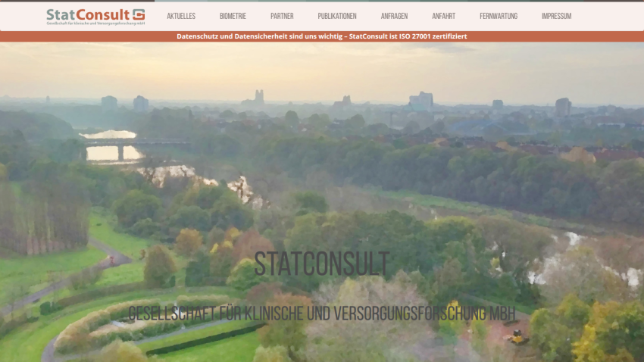The image size is (644, 362).
Task: Select the Anfragen menu item
Action: [x=394, y=17]
